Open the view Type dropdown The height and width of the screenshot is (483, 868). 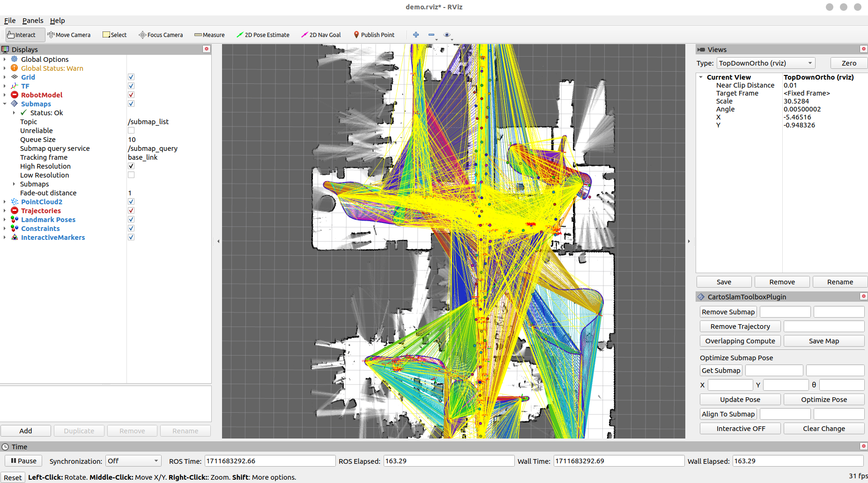pos(766,63)
